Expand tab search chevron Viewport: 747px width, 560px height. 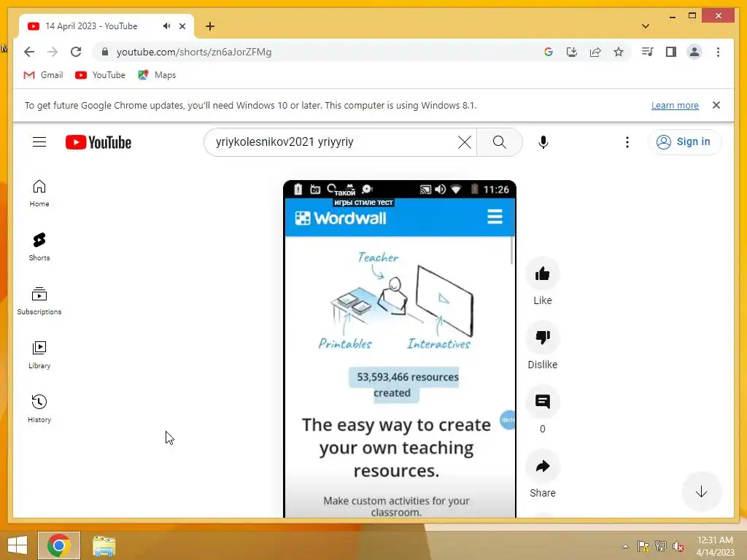pos(646,26)
